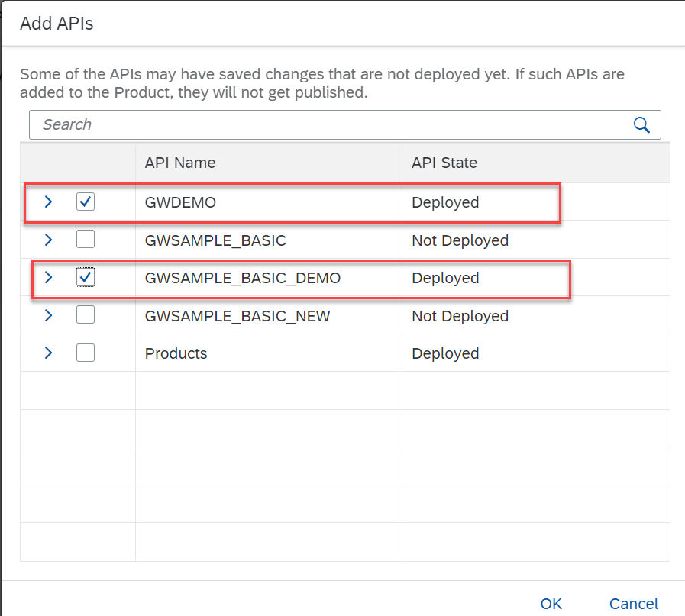
Task: Uncheck the GWSAMPLE_BASIC_DEMO checkbox
Action: (x=86, y=278)
